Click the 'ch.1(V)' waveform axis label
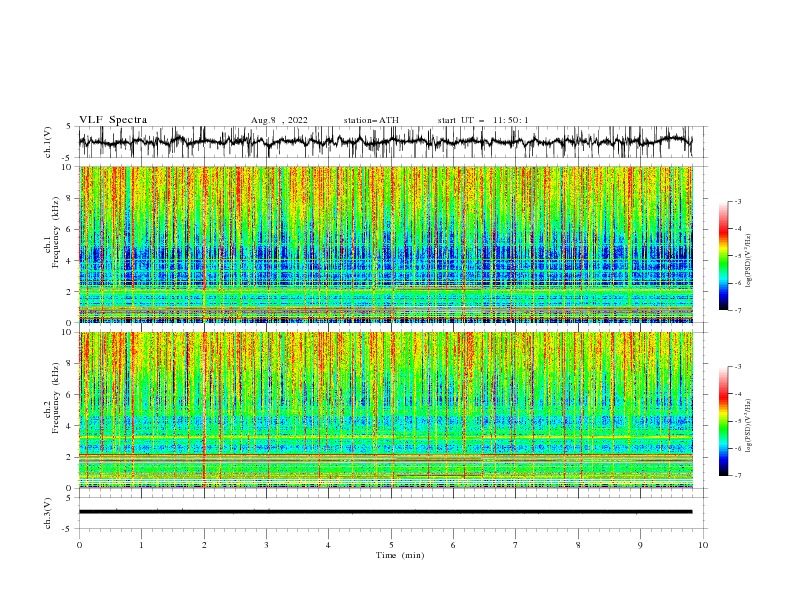Viewport: 792px width, 612px height. (48, 142)
